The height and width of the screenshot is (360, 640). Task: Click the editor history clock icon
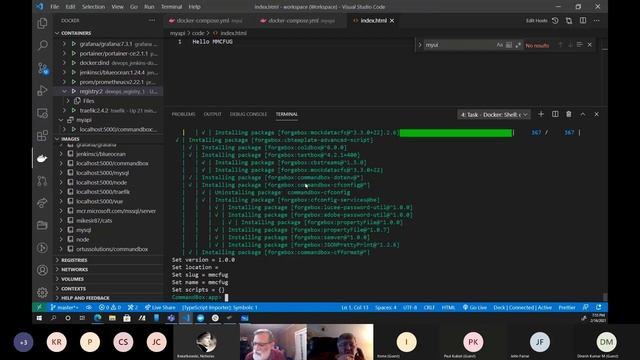(555, 20)
